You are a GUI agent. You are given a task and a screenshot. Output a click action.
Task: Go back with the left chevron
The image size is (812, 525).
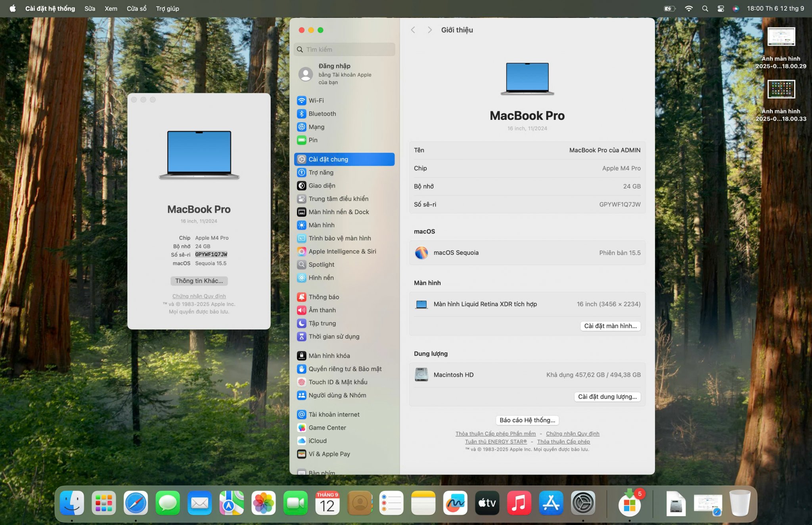413,30
